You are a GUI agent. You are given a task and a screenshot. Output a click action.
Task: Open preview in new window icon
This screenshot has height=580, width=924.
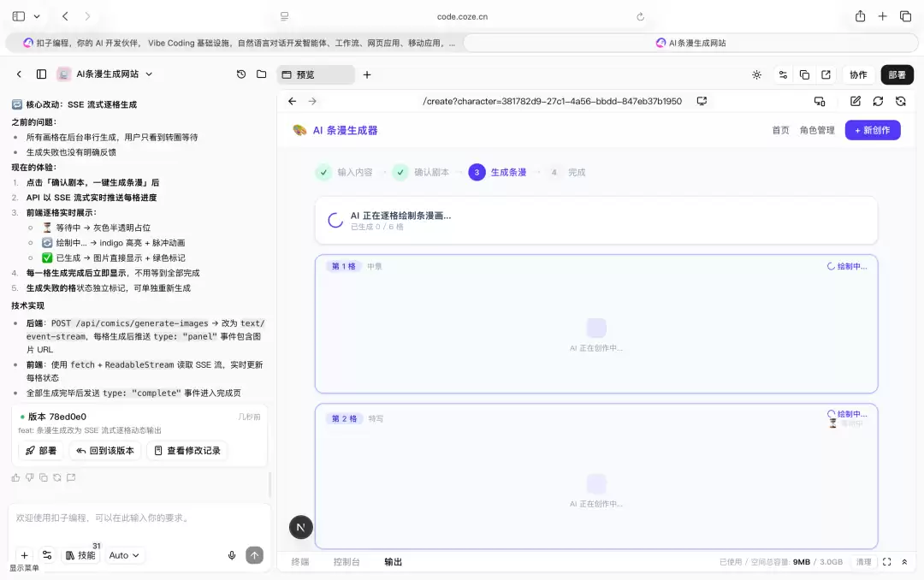click(x=826, y=75)
